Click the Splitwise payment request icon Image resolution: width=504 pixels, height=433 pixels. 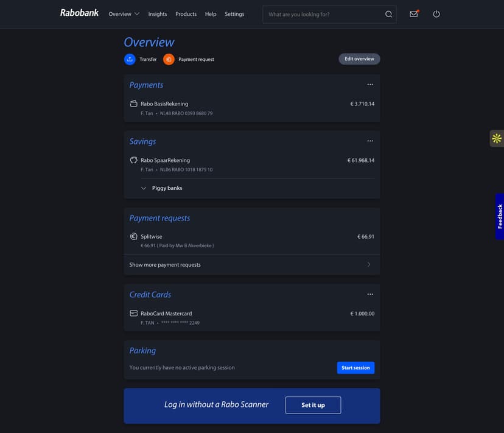pyautogui.click(x=133, y=236)
